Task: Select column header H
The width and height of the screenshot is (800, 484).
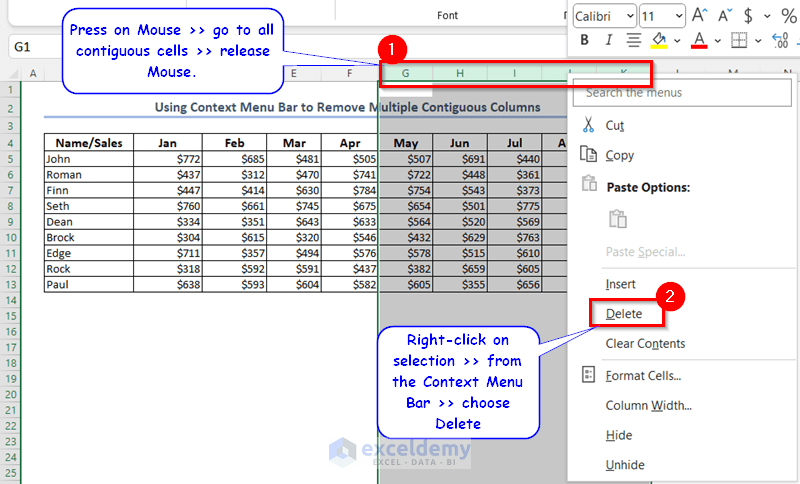Action: tap(460, 73)
